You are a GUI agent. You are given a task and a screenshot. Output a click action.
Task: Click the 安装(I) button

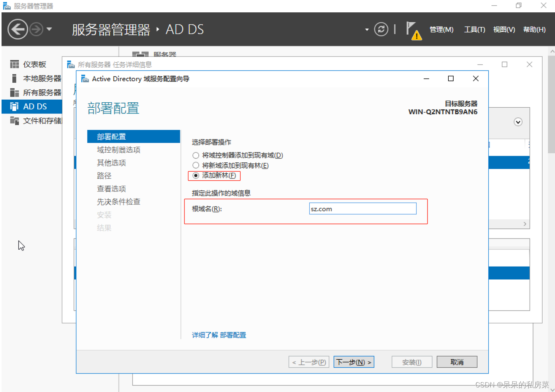click(x=412, y=362)
